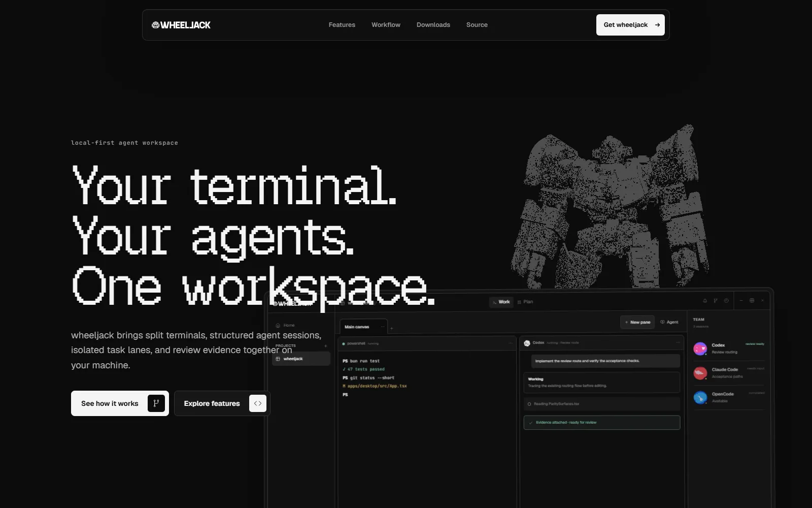
Task: Click the Claude Code name in TEAM list
Action: pyautogui.click(x=725, y=369)
